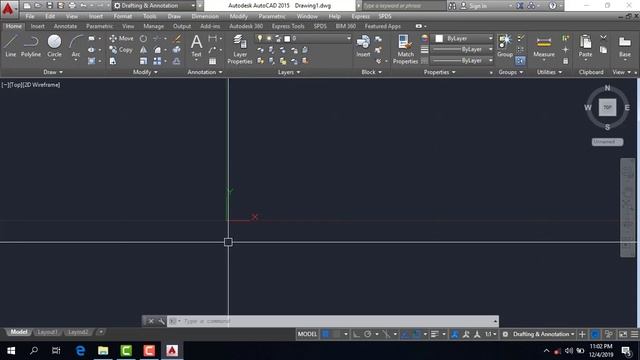Toggle annotation visibility in status bar
This screenshot has width=640, height=360.
point(455,334)
